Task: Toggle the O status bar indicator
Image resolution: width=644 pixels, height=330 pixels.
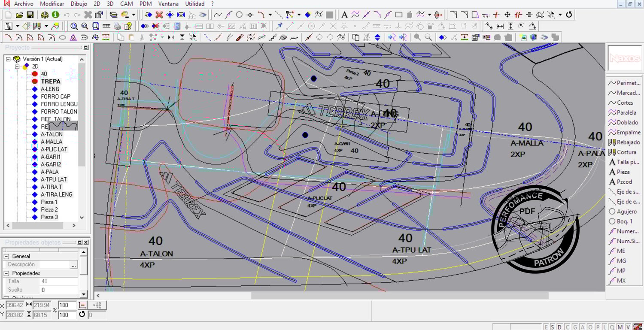Action: 590,327
